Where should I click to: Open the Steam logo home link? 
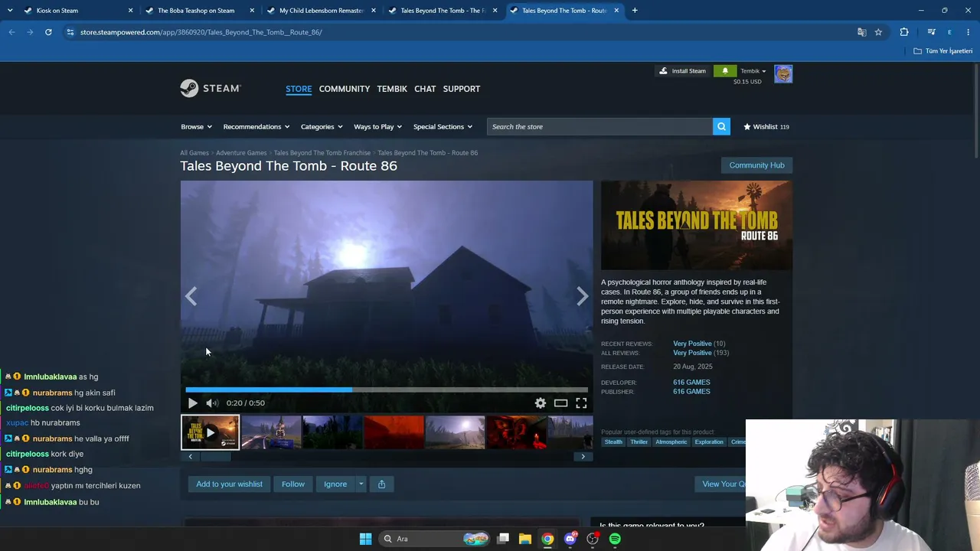tap(211, 89)
